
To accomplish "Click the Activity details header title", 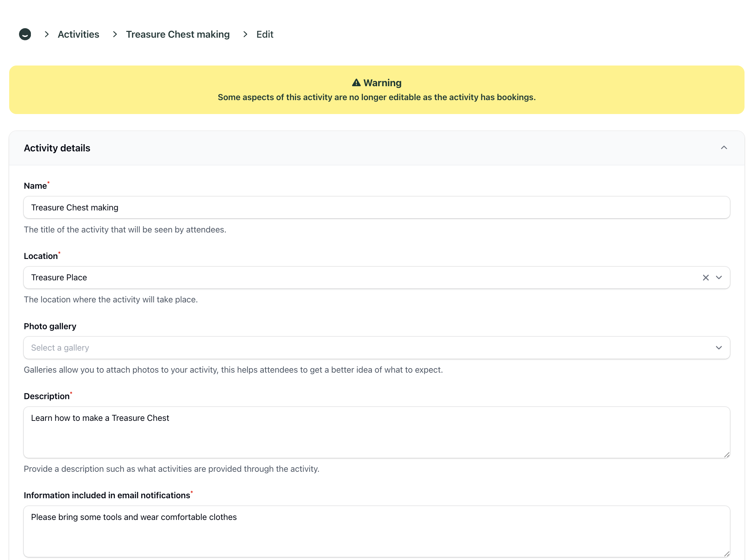I will 57,148.
